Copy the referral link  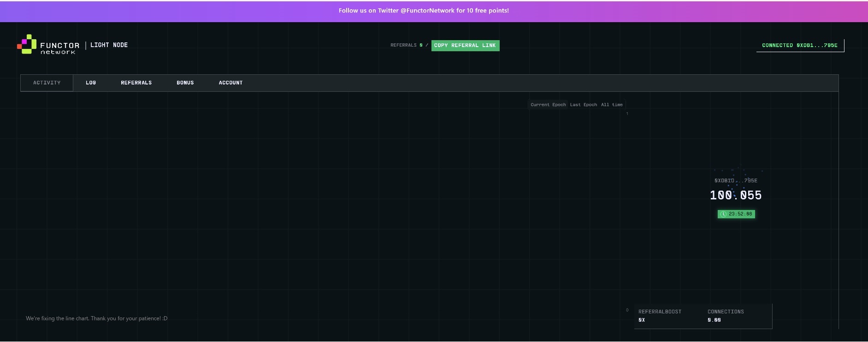click(x=465, y=46)
